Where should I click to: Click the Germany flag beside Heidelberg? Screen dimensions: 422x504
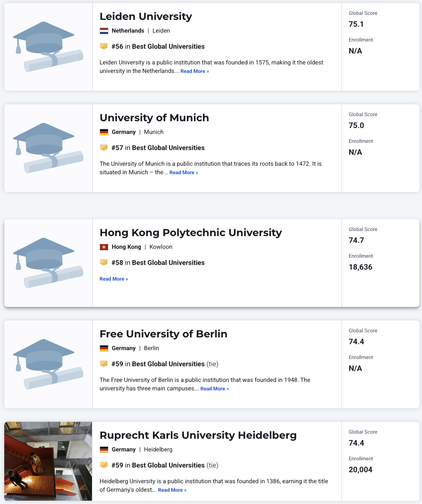click(x=104, y=449)
